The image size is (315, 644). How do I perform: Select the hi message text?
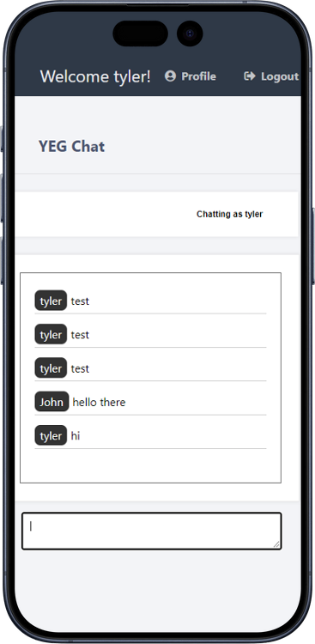point(76,435)
